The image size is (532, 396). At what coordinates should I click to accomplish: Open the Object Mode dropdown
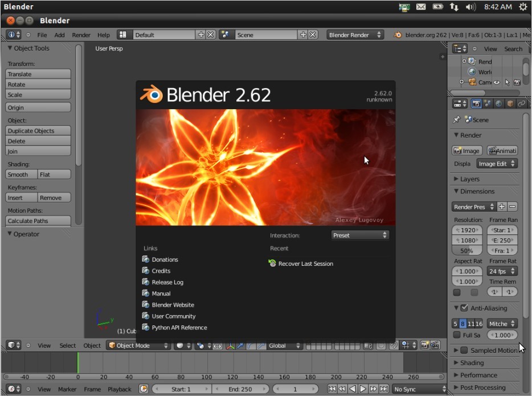[x=138, y=345]
